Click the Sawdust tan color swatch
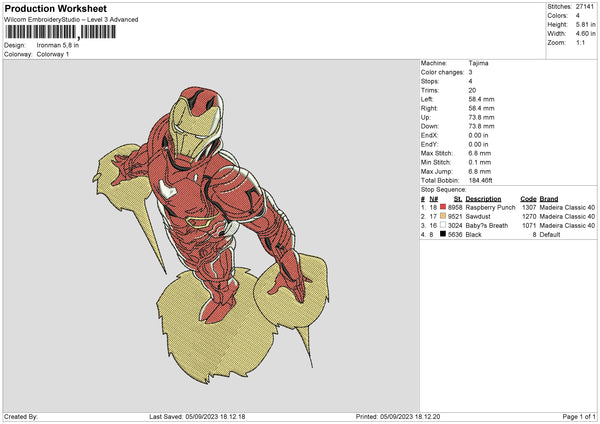Viewport: 600px width, 424px height. [443, 216]
